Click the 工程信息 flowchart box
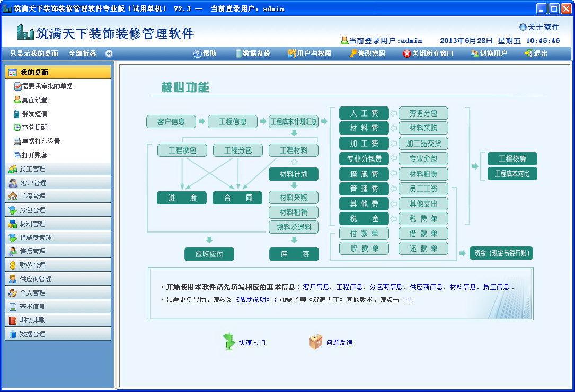 pyautogui.click(x=233, y=121)
